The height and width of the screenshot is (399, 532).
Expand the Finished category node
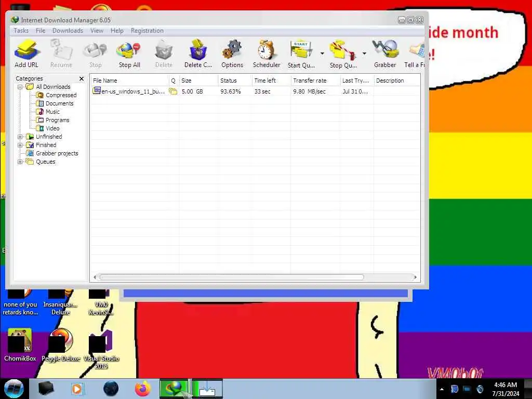20,145
